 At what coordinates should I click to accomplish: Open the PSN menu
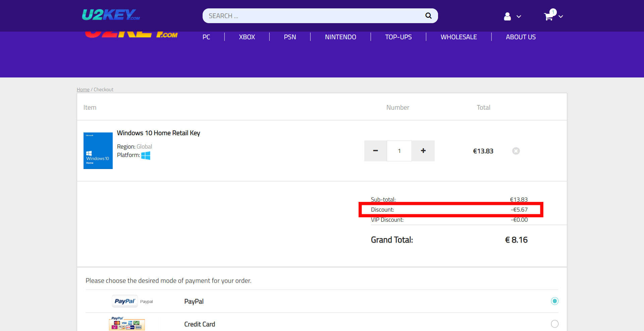pos(290,37)
